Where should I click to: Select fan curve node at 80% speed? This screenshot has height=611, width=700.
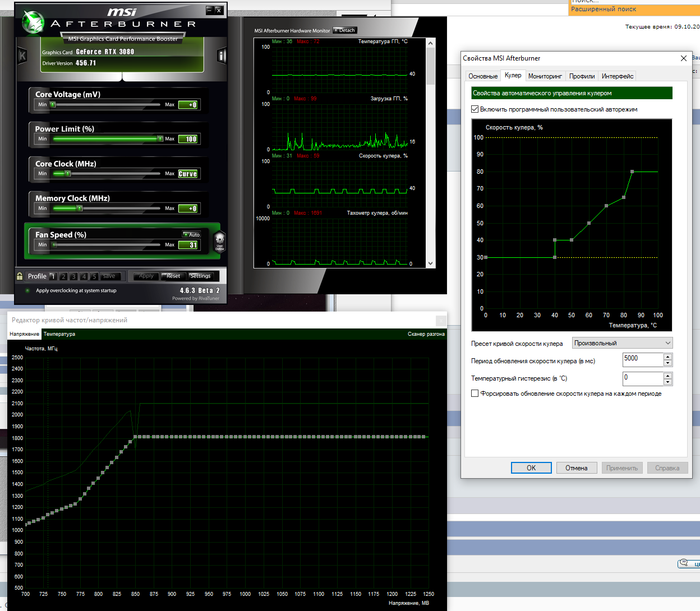(x=632, y=172)
